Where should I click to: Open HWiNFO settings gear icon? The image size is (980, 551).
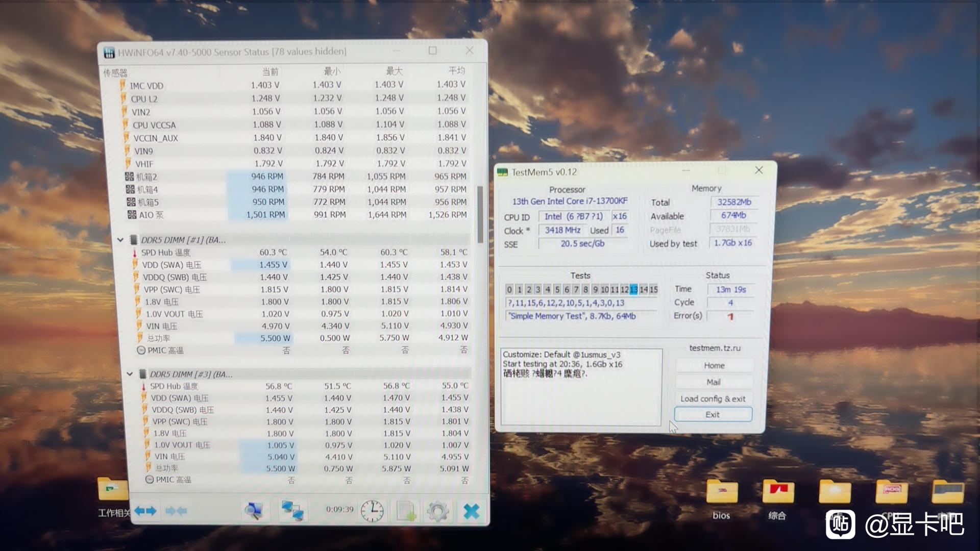pyautogui.click(x=437, y=511)
